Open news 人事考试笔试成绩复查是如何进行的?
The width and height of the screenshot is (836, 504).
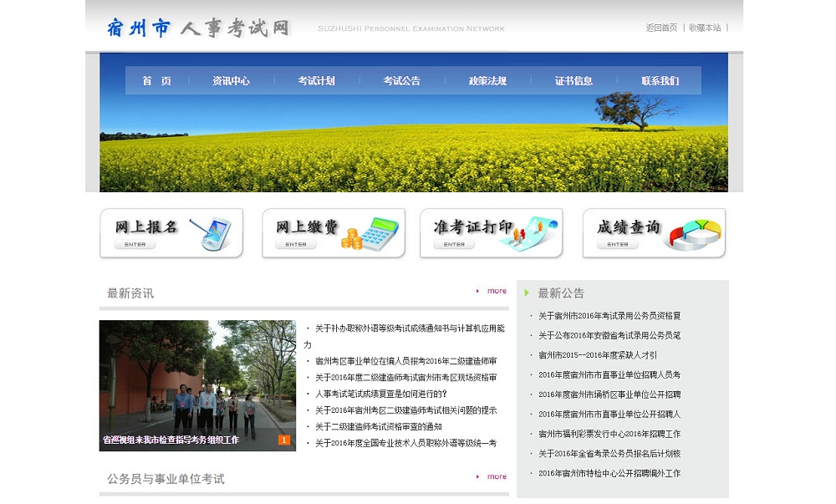coord(380,394)
